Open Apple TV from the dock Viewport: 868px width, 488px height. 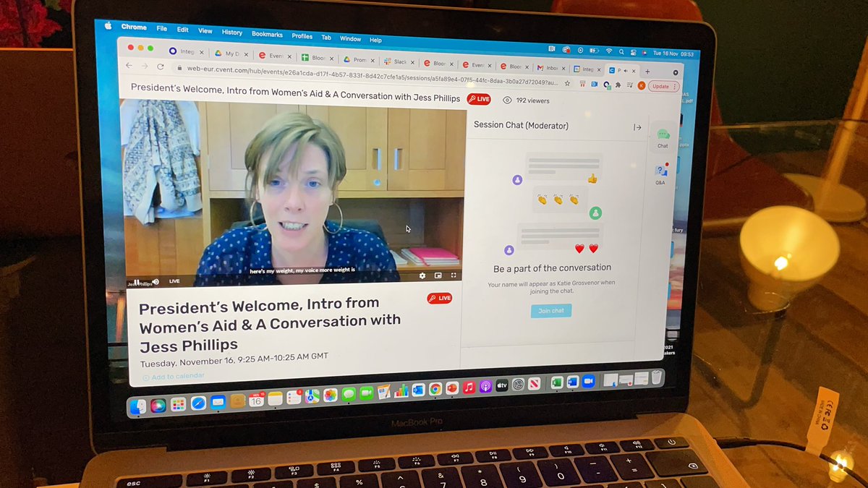[x=501, y=386]
